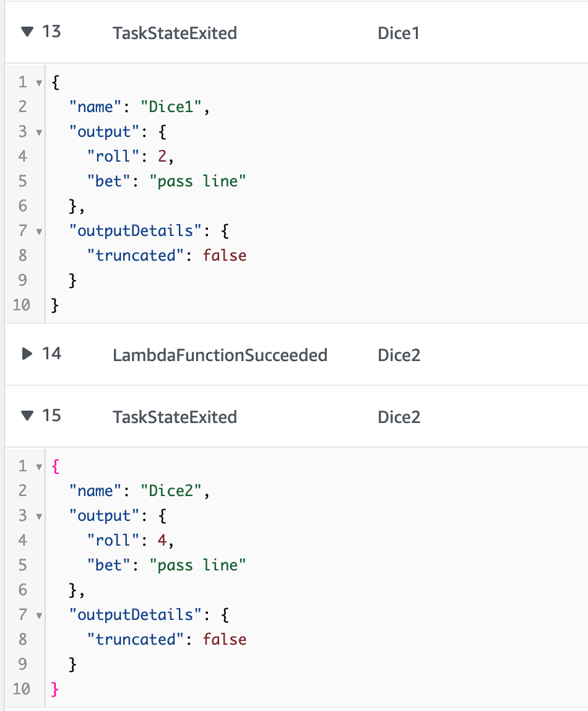588x711 pixels.
Task: Fold root object in Dice2 JSON
Action: (x=39, y=467)
